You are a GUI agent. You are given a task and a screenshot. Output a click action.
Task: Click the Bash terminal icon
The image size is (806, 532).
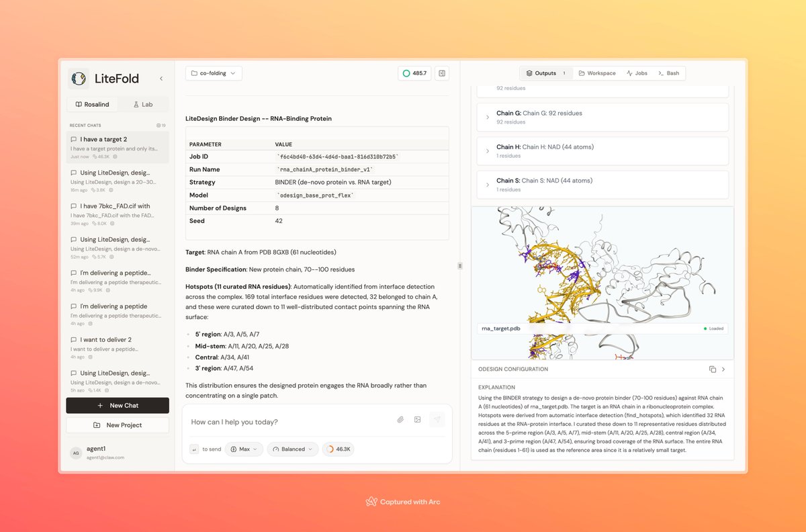[x=661, y=73]
